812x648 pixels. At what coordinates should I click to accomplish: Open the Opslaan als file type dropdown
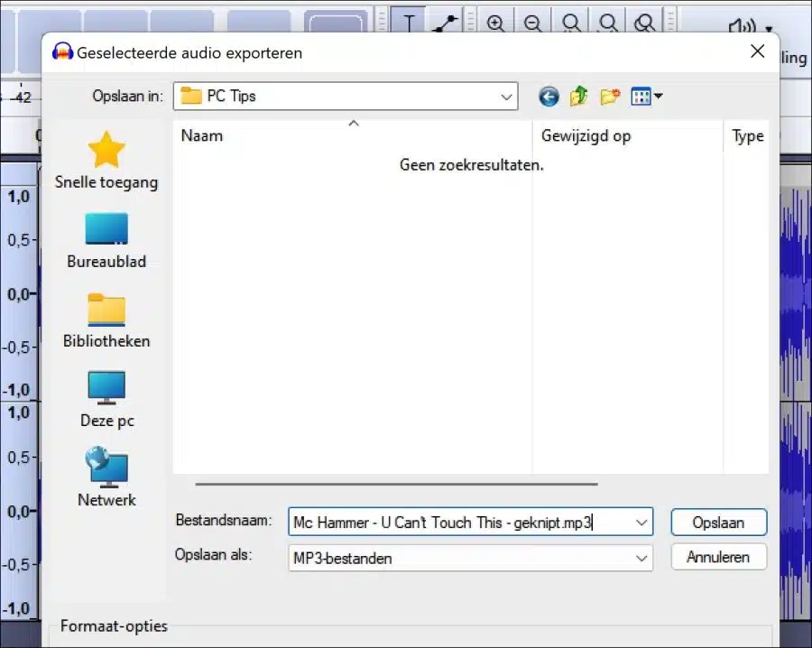[470, 558]
